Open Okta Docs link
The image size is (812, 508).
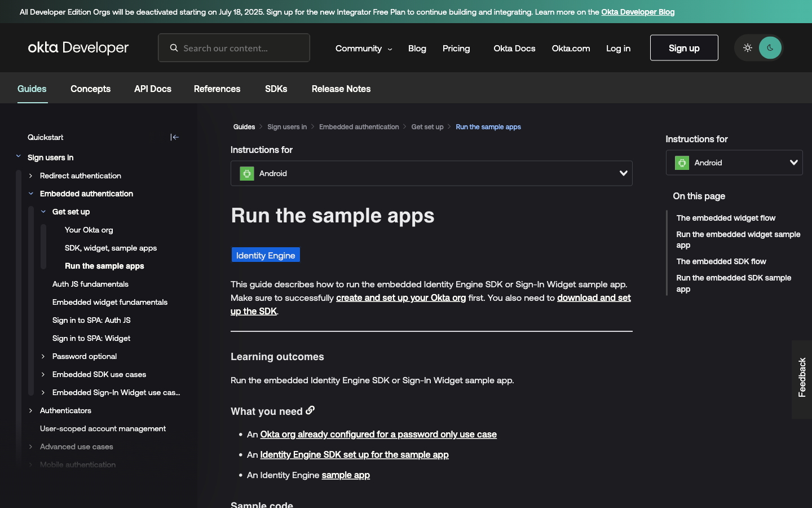click(x=514, y=49)
